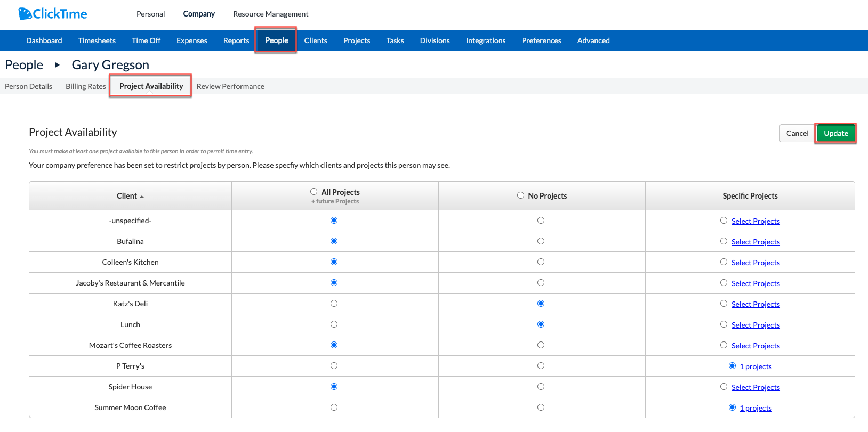Open Select Projects link for Bufalina
The height and width of the screenshot is (432, 868).
tap(756, 242)
